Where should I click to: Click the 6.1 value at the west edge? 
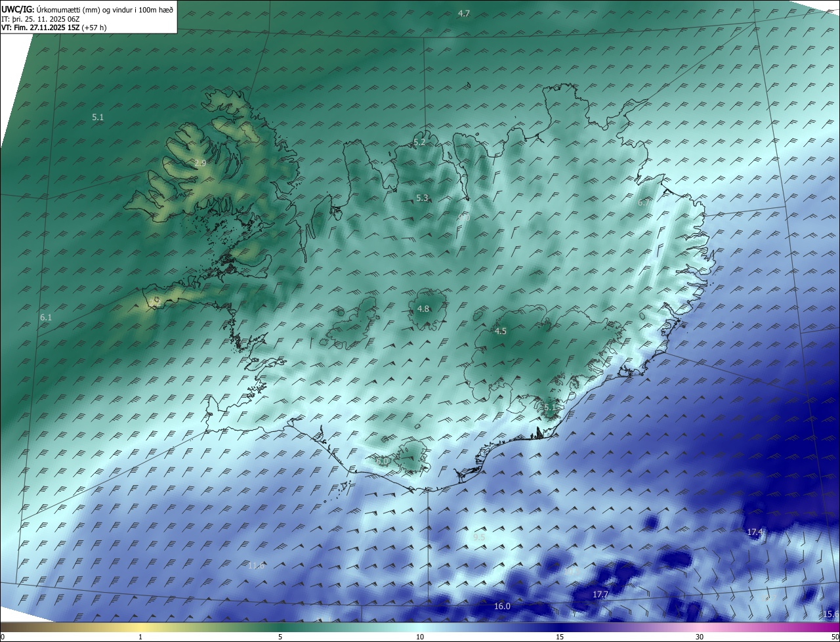[x=46, y=317]
